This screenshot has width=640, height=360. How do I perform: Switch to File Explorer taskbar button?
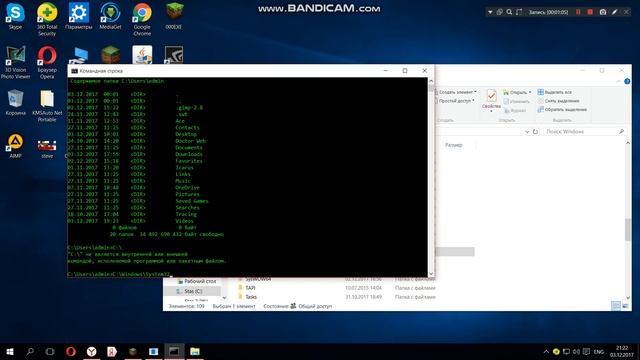coord(195,351)
